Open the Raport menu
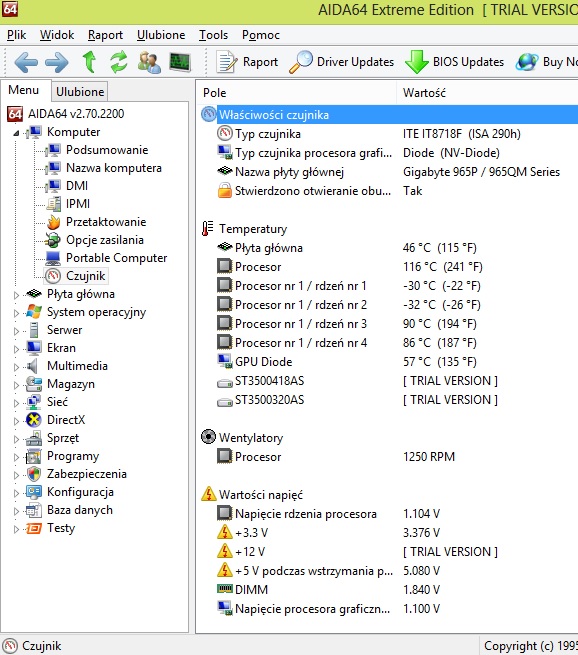The image size is (578, 655). point(105,35)
